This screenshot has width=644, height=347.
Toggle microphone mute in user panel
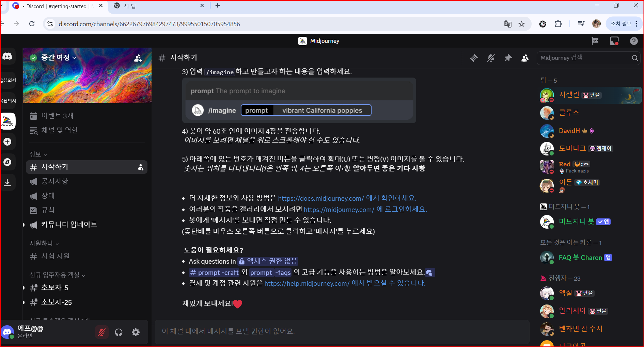click(101, 332)
